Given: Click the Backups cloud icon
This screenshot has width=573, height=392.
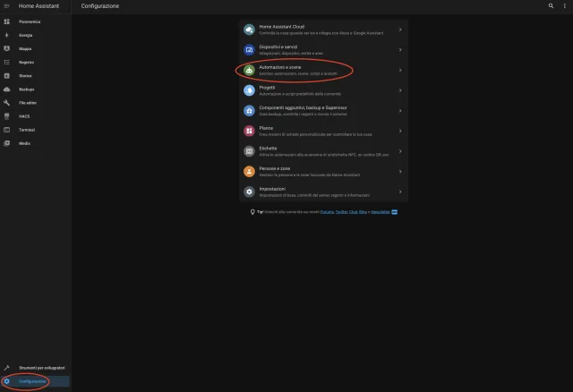Looking at the screenshot, I should (x=6, y=89).
